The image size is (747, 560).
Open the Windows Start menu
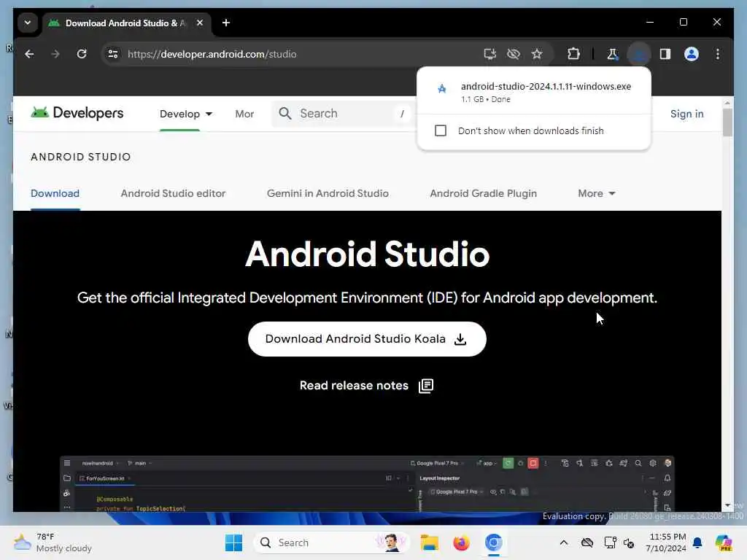coord(233,542)
